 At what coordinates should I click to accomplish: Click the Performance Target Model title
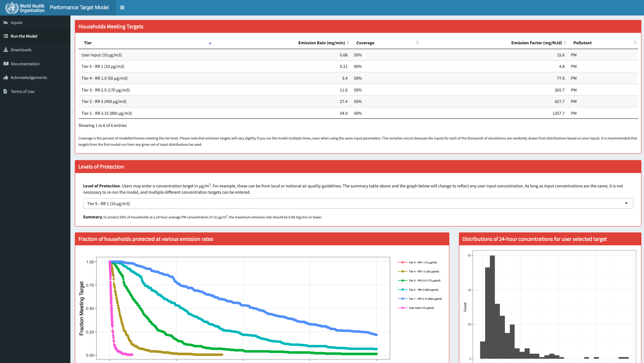tap(79, 7)
